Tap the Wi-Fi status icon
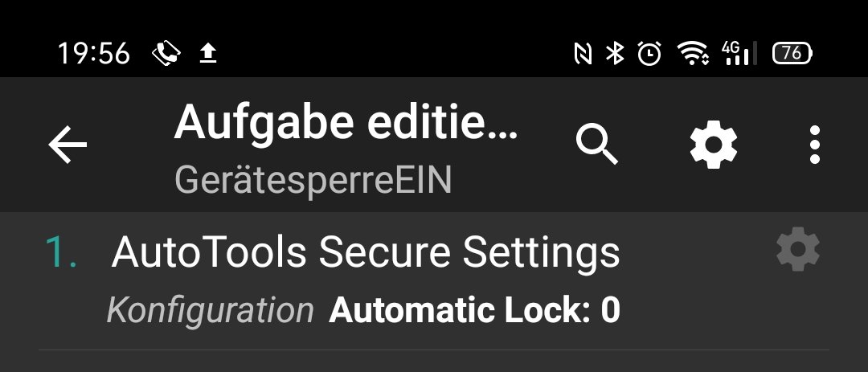868x372 pixels. 693,54
